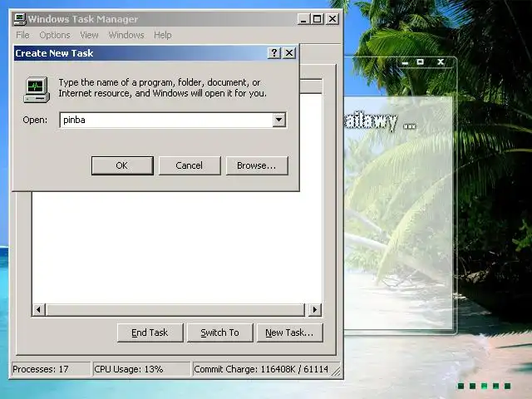532x399 pixels.
Task: Open the Browse... file picker
Action: 257,165
